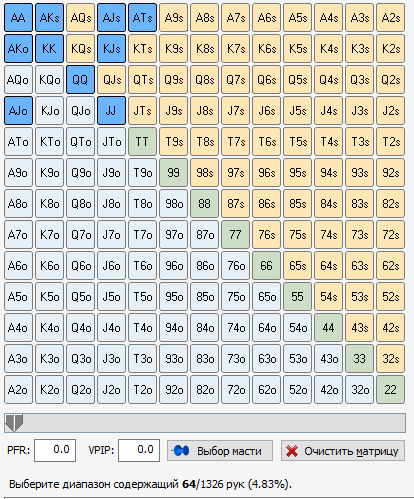Screen dimensions: 414x499
Task: Deselect the AA hand cell
Action: 18,18
